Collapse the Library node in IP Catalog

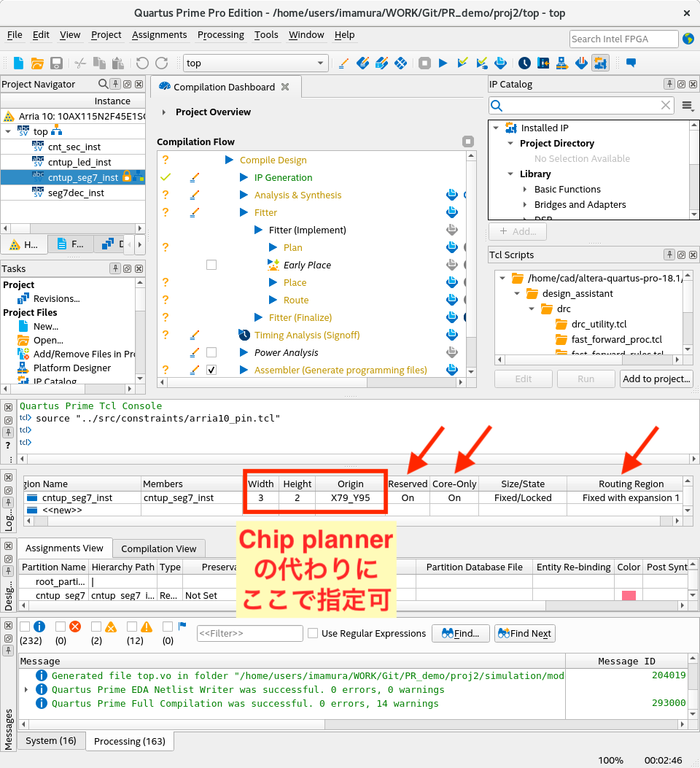click(510, 174)
